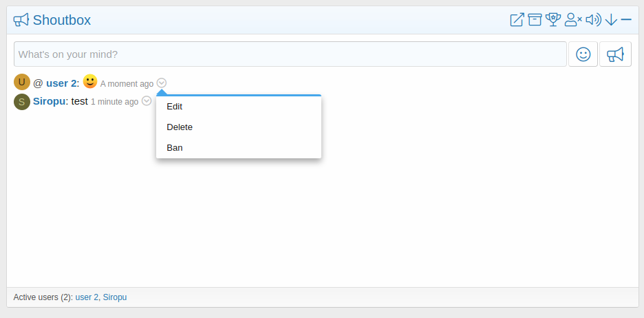Open the shout archive box icon

click(535, 20)
